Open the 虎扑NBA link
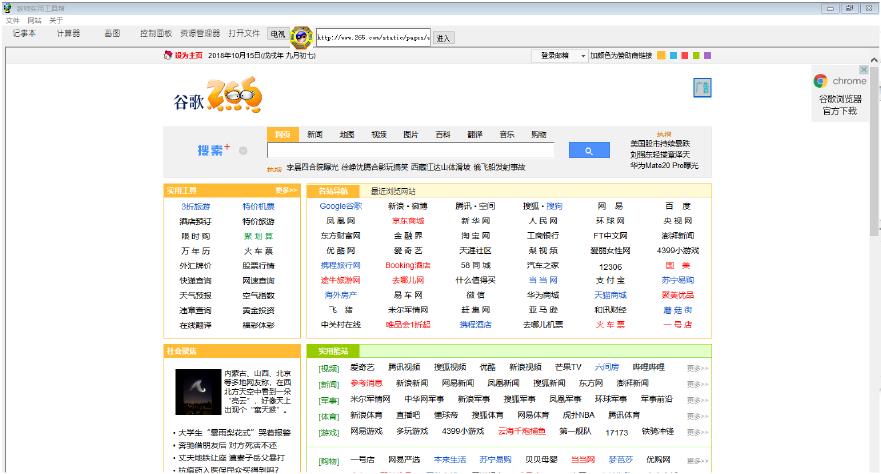This screenshot has width=881, height=474. (579, 415)
